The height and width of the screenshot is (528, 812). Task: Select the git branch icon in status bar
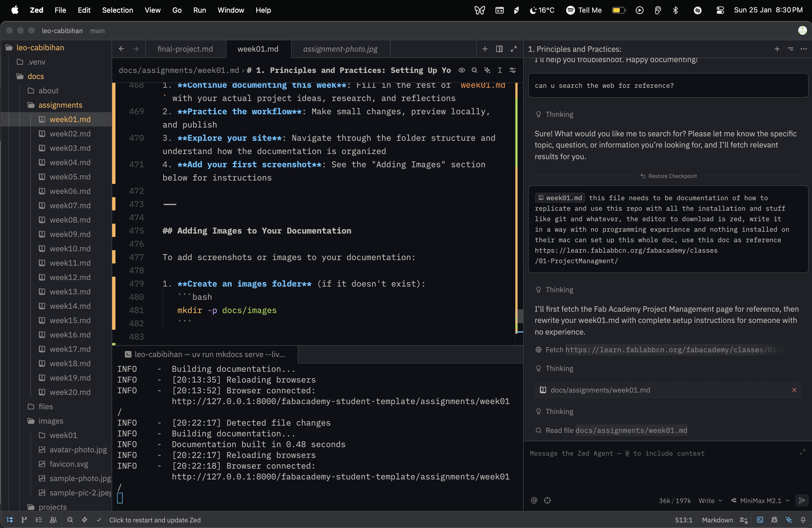point(23,520)
